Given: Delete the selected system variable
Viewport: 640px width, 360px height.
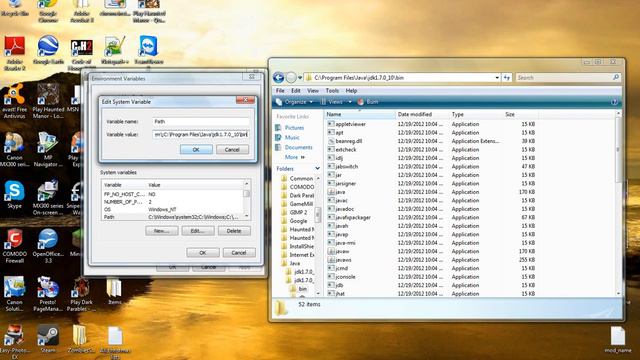Looking at the screenshot, I should [234, 231].
